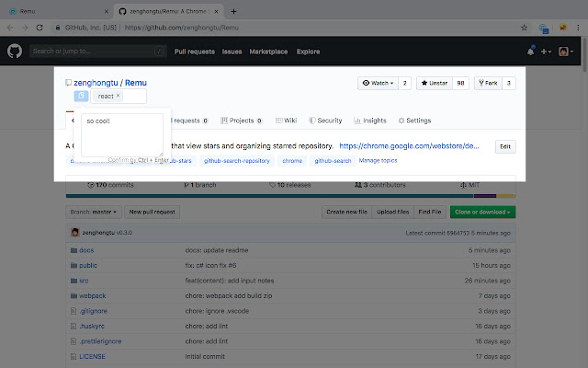Open a new browser tab
This screenshot has height=368, width=588.
(233, 11)
